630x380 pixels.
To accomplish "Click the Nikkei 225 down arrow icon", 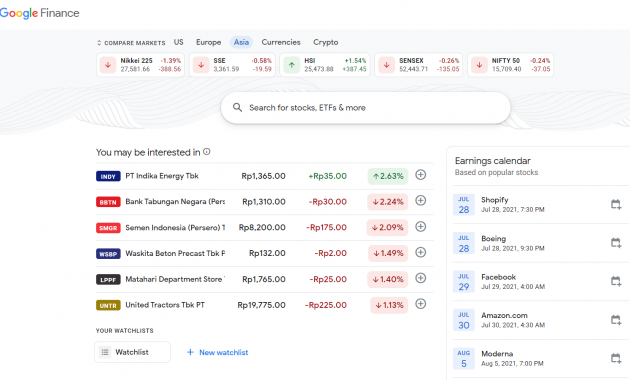I will (x=108, y=65).
